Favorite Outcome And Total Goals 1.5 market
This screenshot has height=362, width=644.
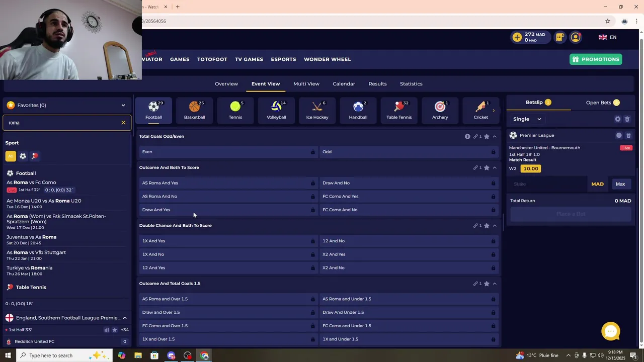487,284
